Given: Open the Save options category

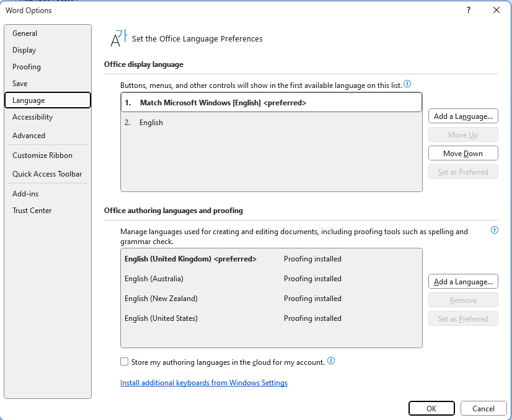Looking at the screenshot, I should [48, 83].
